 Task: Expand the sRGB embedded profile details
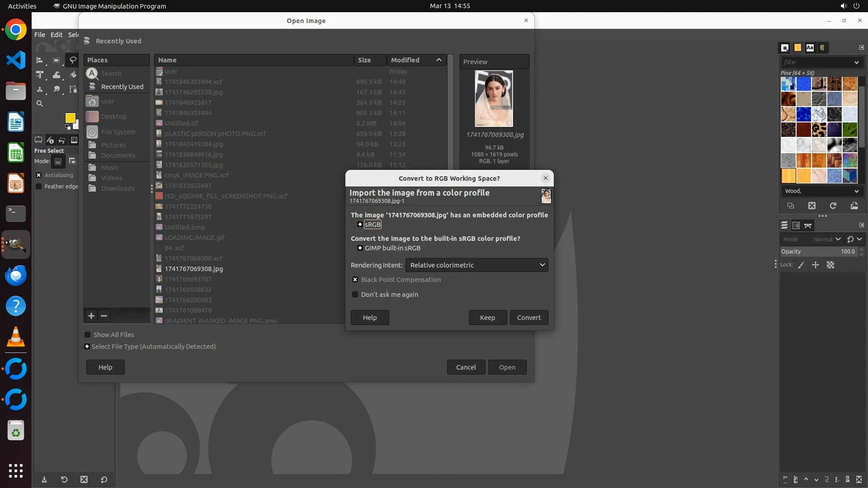click(360, 225)
